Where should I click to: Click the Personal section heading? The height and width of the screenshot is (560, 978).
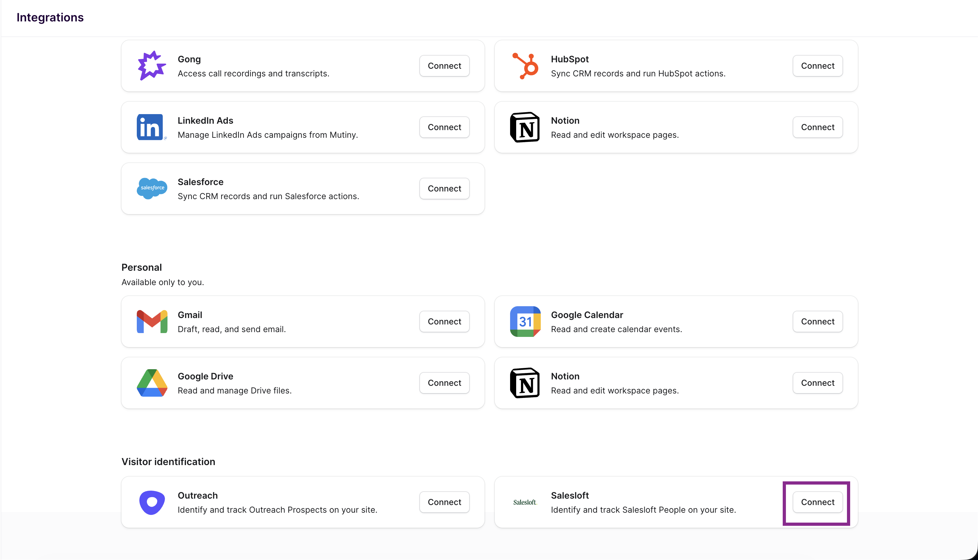tap(142, 267)
